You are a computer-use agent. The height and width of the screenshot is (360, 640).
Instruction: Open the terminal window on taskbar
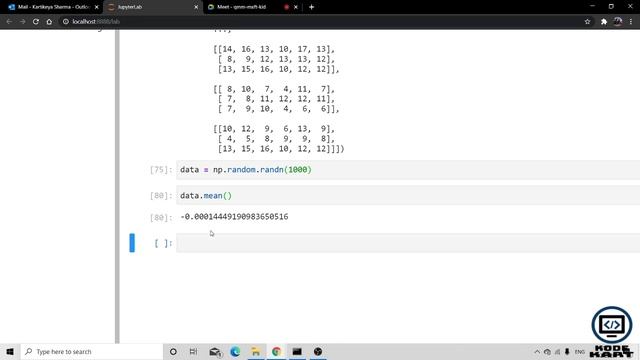(297, 351)
